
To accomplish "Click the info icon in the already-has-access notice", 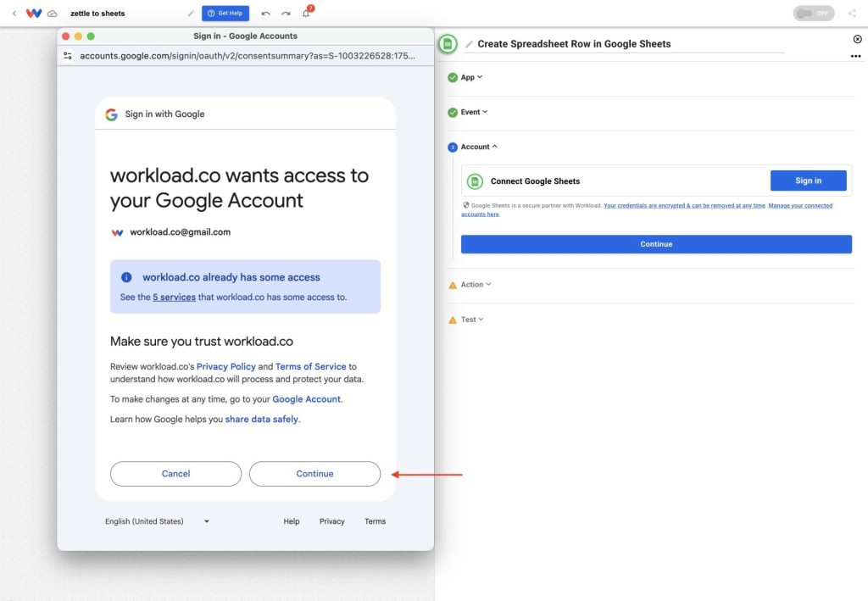I will coord(126,277).
